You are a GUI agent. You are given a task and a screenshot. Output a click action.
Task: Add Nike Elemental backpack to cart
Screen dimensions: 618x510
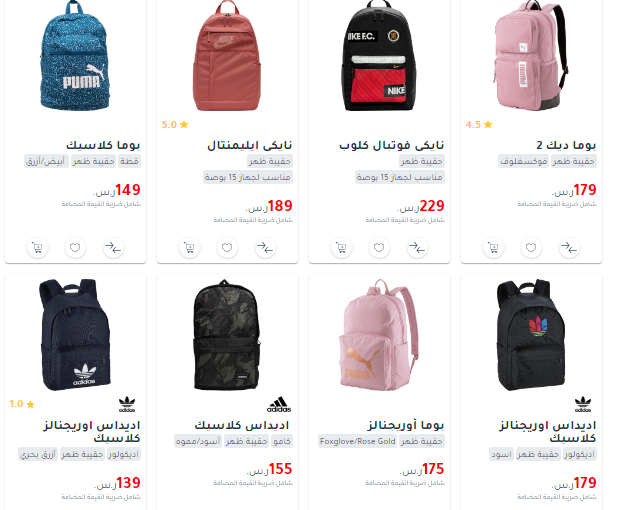[x=190, y=248]
